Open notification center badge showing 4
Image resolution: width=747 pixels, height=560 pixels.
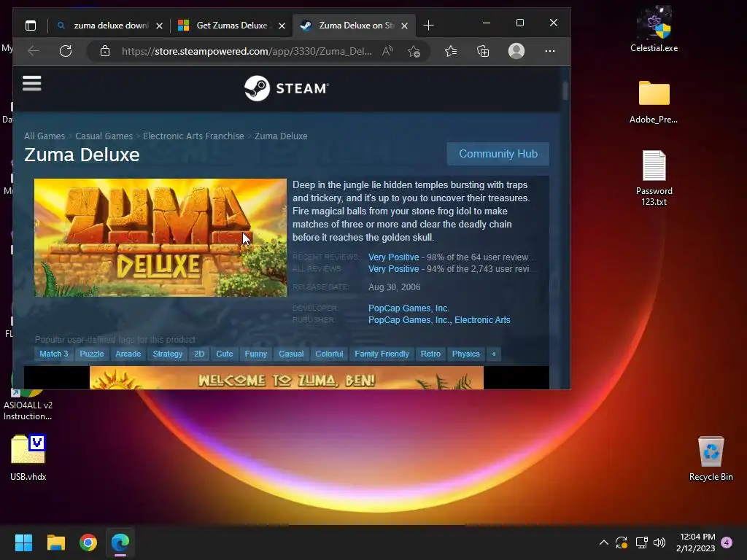[x=727, y=542]
